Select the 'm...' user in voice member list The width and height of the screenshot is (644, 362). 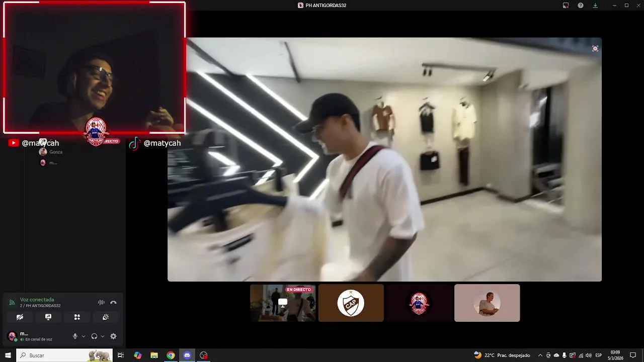(x=48, y=162)
